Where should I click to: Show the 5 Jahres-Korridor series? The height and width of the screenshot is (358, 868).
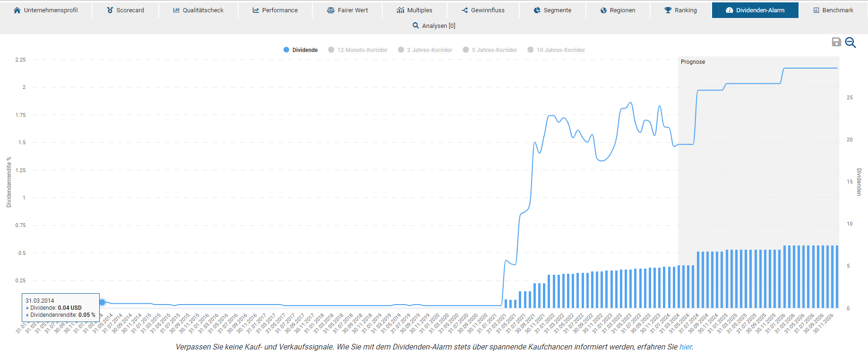[490, 50]
